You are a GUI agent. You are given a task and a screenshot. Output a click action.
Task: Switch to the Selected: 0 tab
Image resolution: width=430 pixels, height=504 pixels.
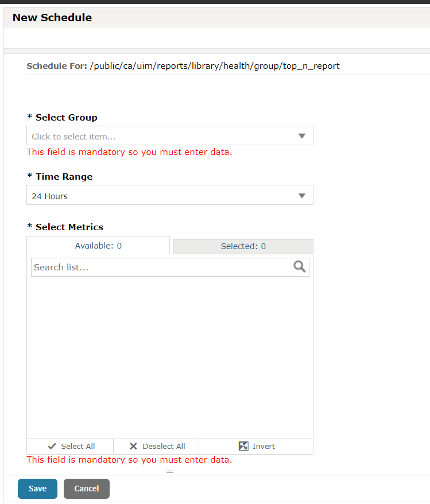[x=243, y=246]
